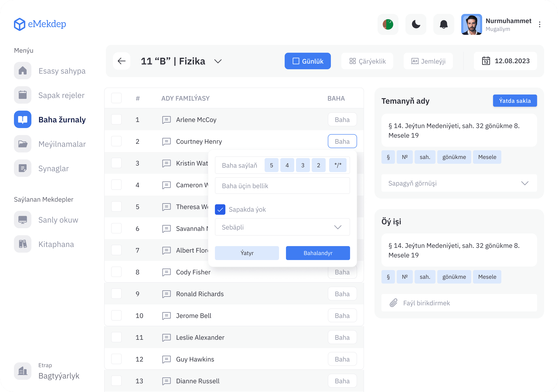Viewport: 558px width, 392px height.
Task: Tick checkbox for Ronald Richards row
Action: (x=116, y=294)
